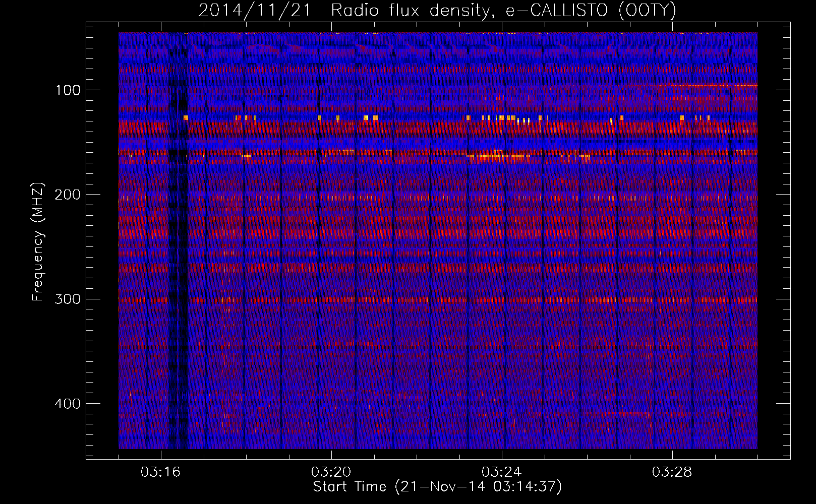This screenshot has height=504, width=816.
Task: Click the '300' frequency tick label
Action: pyautogui.click(x=68, y=299)
